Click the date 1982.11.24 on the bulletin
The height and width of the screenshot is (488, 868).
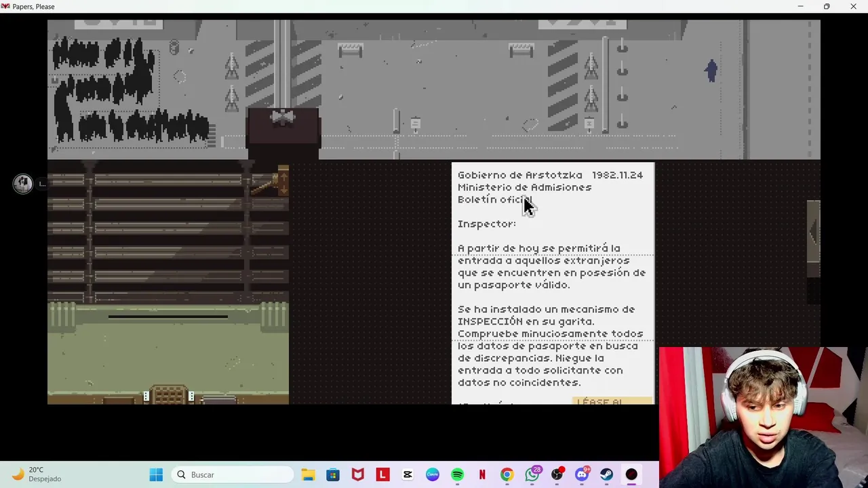pos(617,175)
